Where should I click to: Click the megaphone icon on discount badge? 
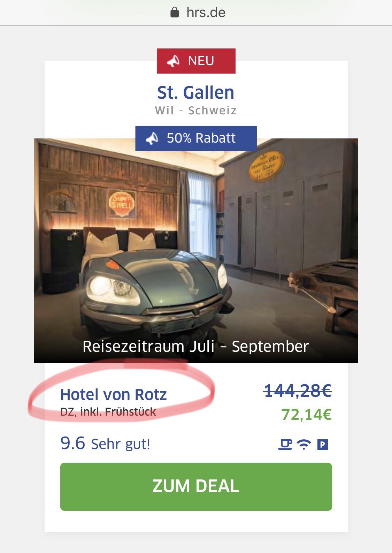[152, 138]
